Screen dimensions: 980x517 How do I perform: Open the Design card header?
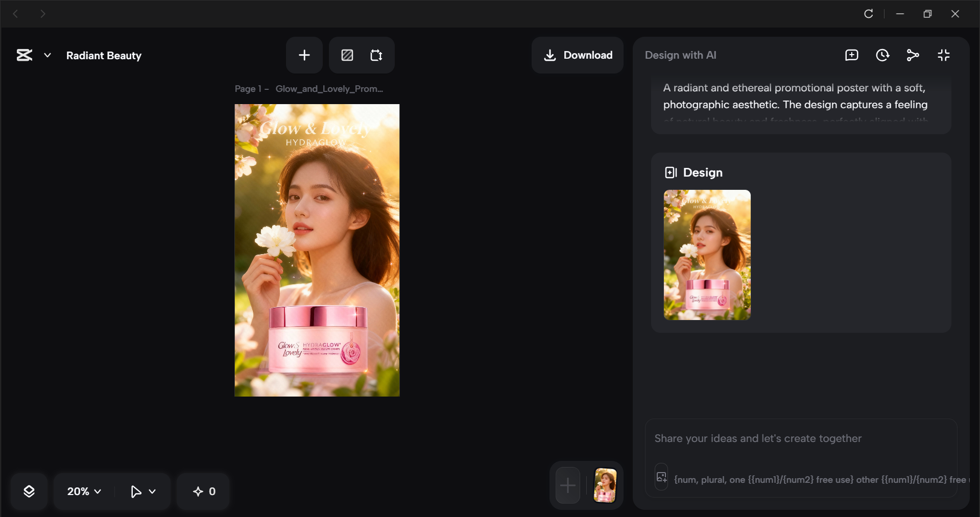tap(693, 172)
